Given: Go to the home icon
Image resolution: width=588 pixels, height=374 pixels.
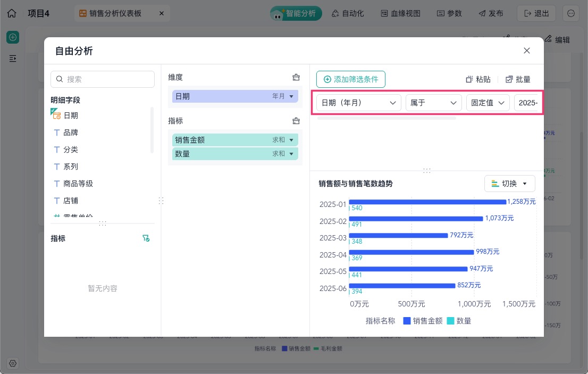Looking at the screenshot, I should [x=12, y=13].
